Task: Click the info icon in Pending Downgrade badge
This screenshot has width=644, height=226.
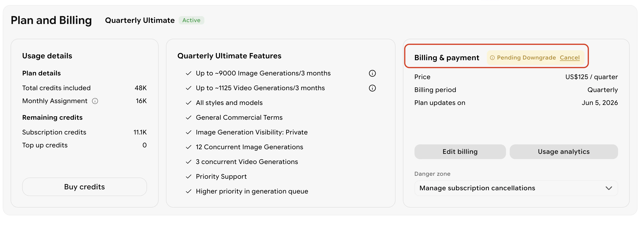Action: point(492,58)
